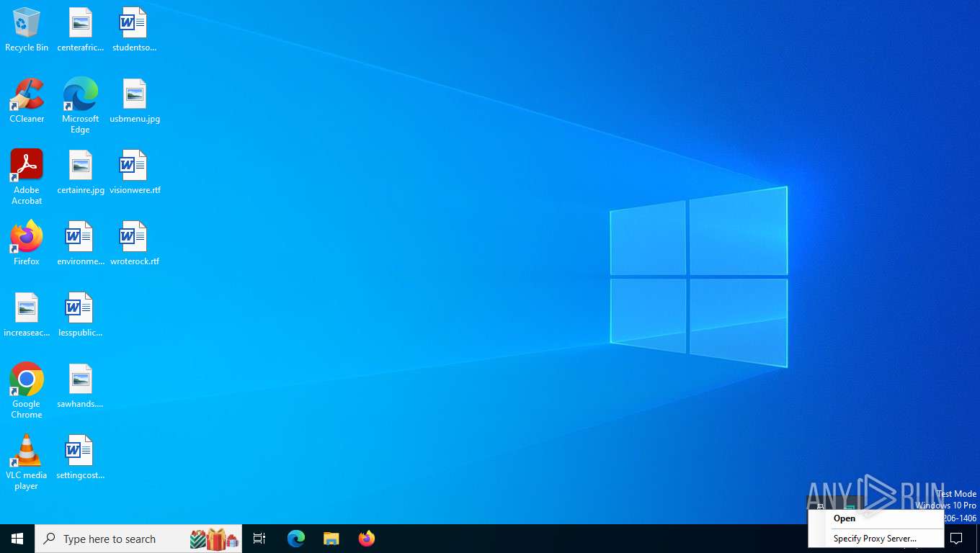Select the wroterock.rtf document icon
The image size is (980, 553).
pos(135,244)
